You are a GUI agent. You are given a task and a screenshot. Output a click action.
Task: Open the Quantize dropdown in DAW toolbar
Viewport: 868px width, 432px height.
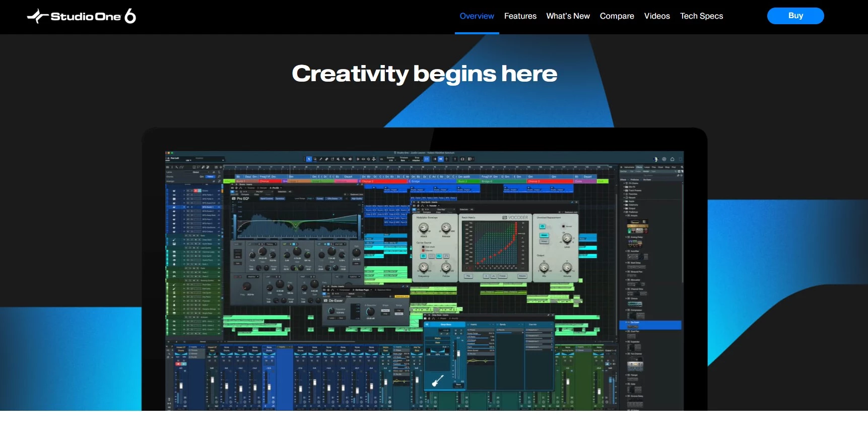click(390, 159)
